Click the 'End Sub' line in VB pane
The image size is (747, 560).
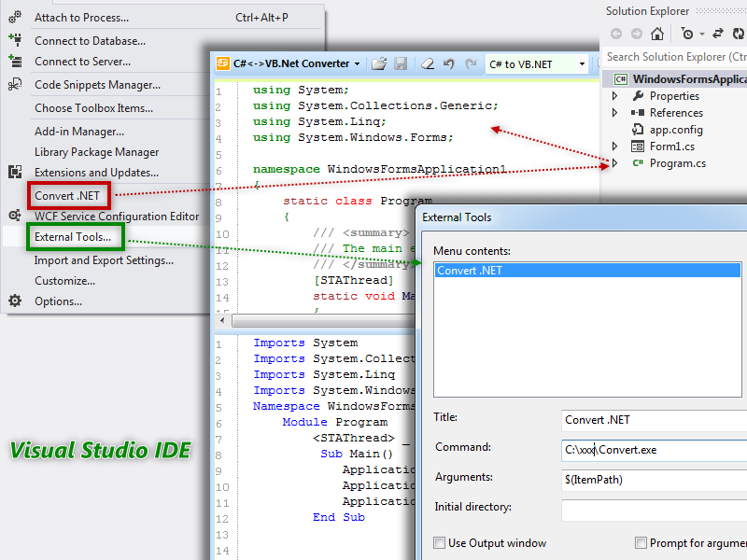tap(339, 517)
